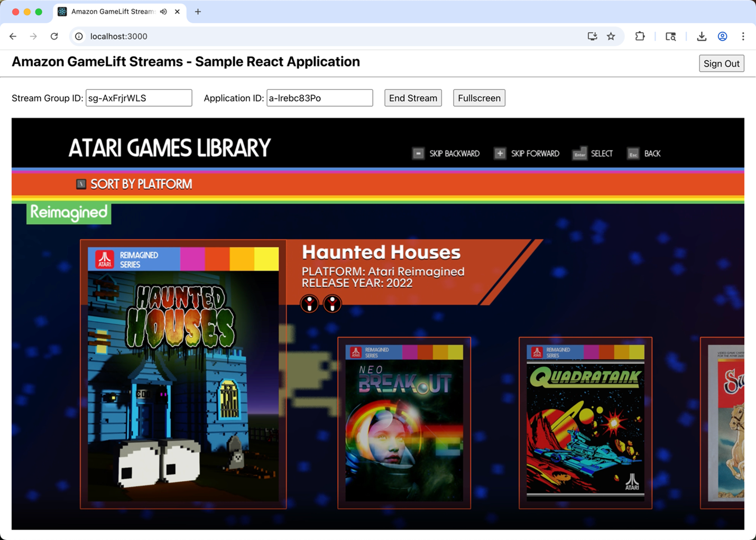Screen dimensions: 756x540
Task: Edit the Stream Group ID field
Action: coord(139,98)
